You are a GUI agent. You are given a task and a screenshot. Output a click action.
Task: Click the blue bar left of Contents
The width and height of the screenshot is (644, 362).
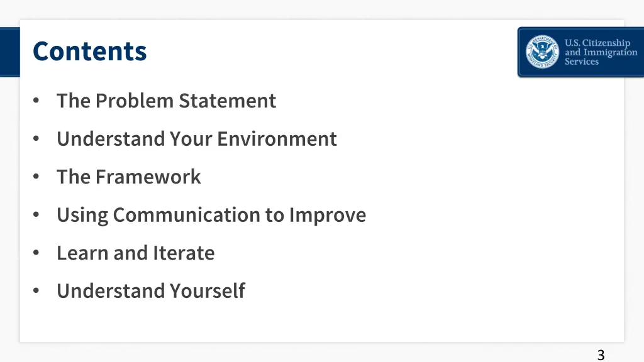tap(10, 52)
